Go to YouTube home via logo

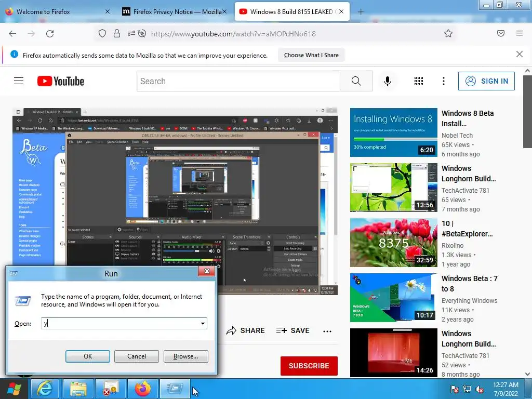click(x=61, y=81)
